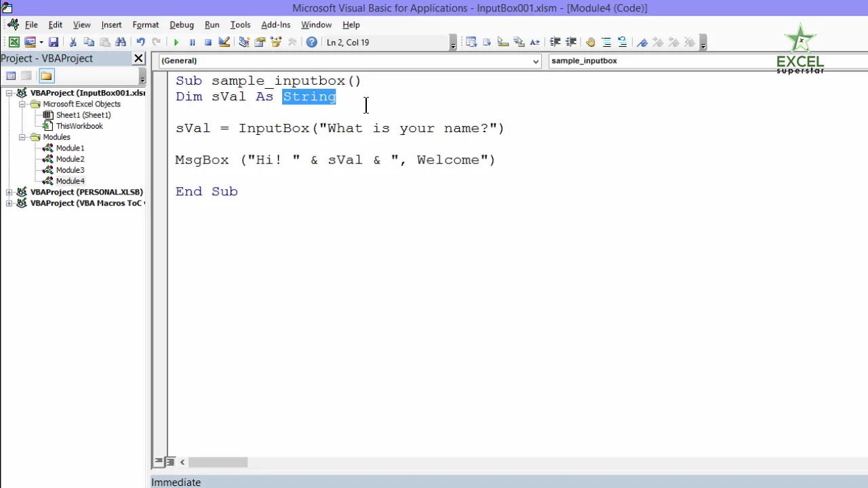Run the macro with the green play icon
Screen dimensions: 868x488
click(x=176, y=42)
